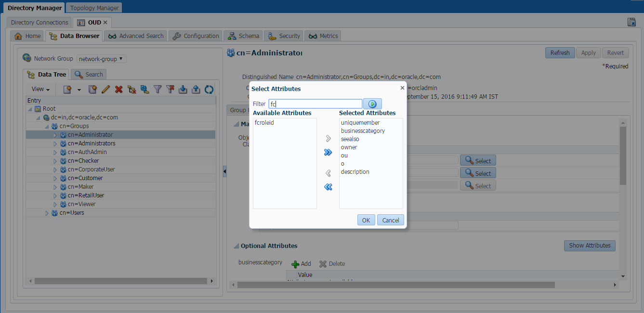
Task: Click the Create Like entry icon
Action: click(x=92, y=89)
